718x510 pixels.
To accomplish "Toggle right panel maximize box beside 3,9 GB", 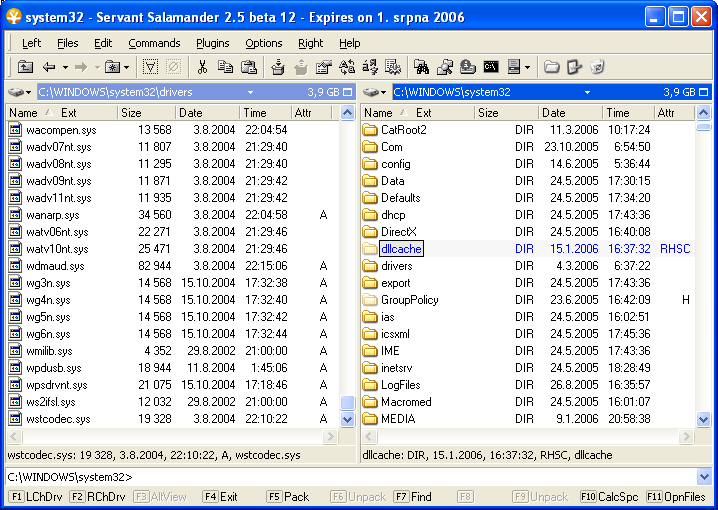I will pyautogui.click(x=704, y=92).
